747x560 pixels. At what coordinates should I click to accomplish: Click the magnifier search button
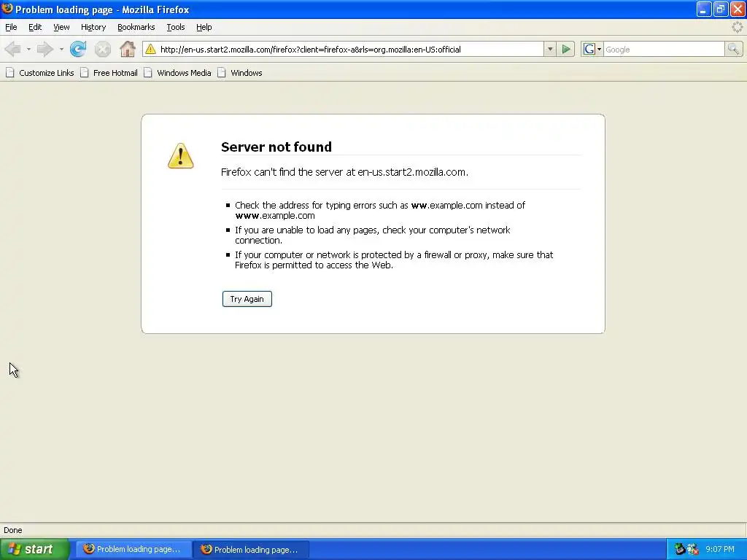click(733, 49)
